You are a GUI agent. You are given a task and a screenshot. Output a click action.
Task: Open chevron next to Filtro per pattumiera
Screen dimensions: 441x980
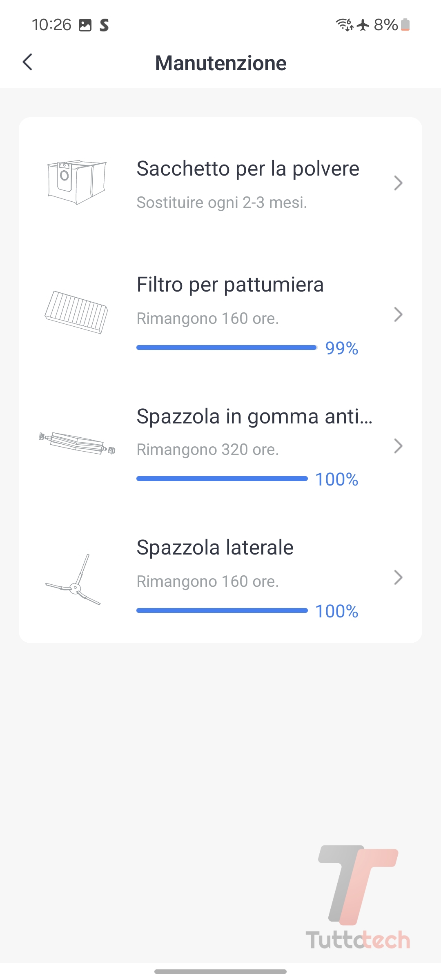(x=398, y=314)
